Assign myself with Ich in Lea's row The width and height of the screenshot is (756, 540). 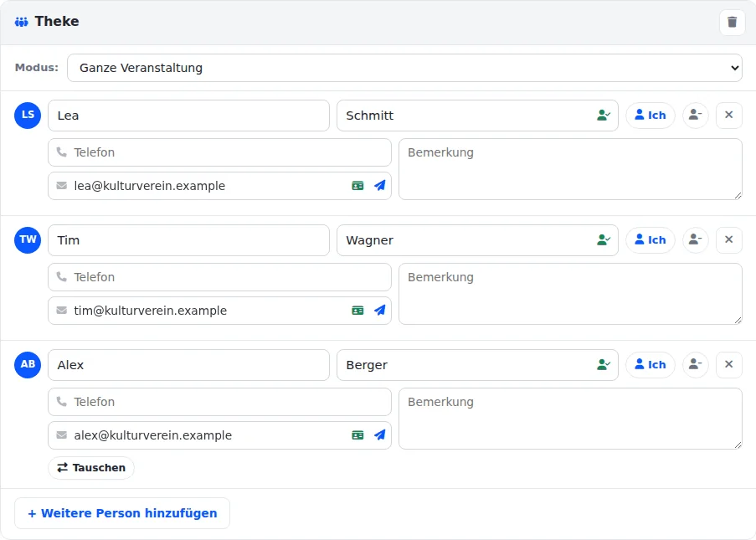point(650,116)
